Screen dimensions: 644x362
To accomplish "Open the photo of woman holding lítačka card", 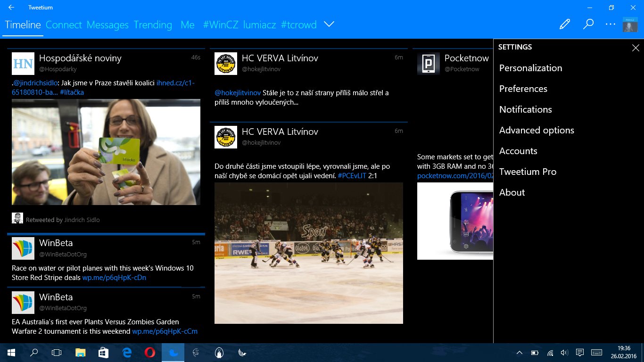I will (x=106, y=152).
